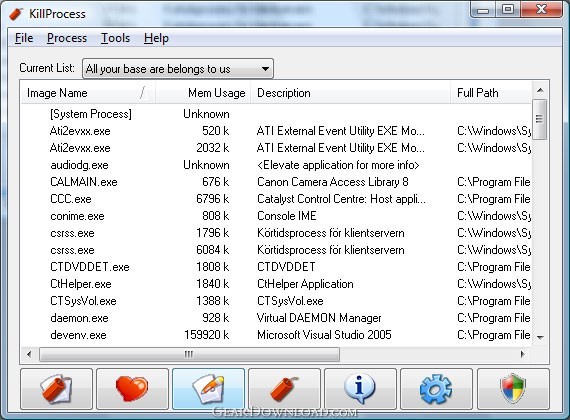Expand the Current List dropdown
Image resolution: width=570 pixels, height=420 pixels.
coord(178,69)
